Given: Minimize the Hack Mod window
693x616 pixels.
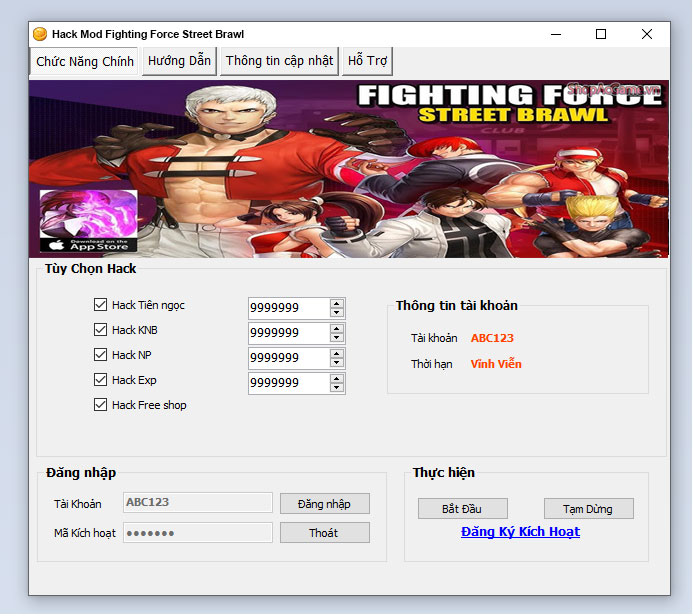Looking at the screenshot, I should [556, 34].
